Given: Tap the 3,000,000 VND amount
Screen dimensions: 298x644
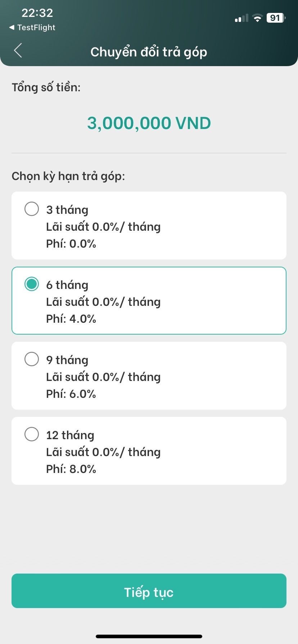Looking at the screenshot, I should (149, 123).
